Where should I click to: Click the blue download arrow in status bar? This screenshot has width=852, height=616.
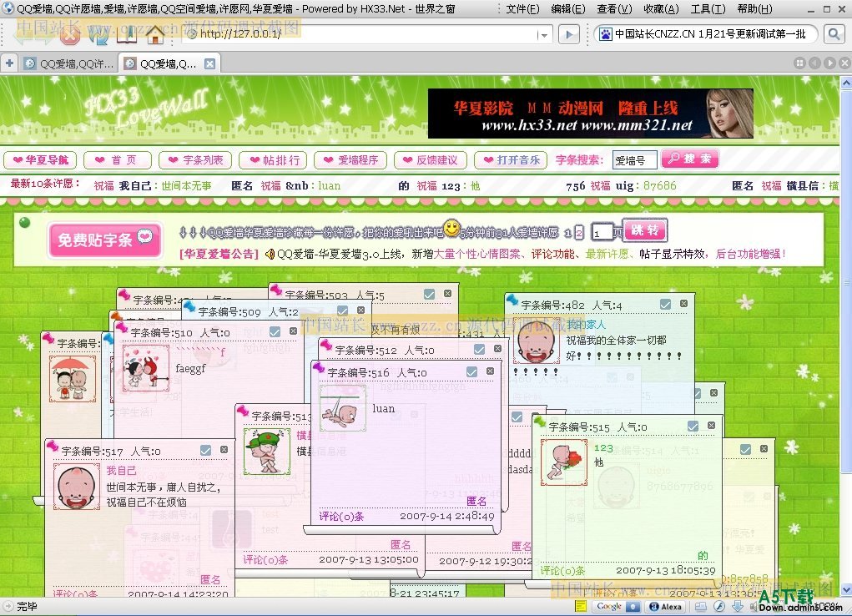tap(738, 606)
